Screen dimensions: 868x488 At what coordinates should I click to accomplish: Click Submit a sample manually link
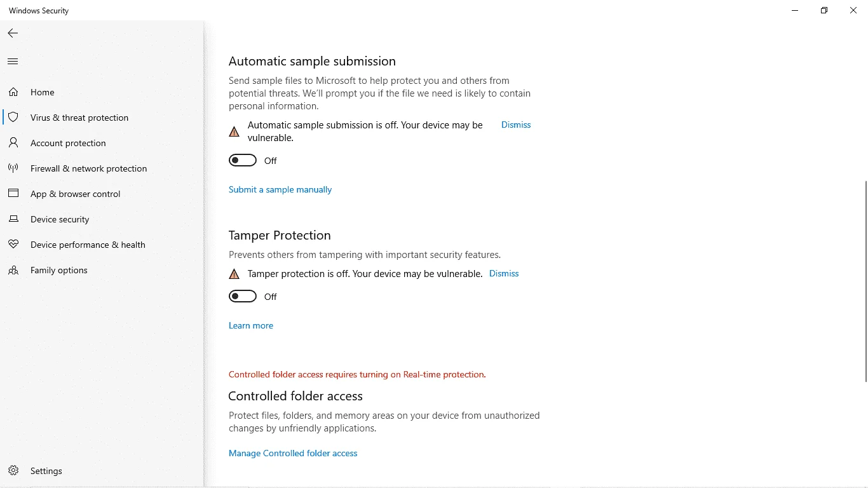[x=280, y=189]
